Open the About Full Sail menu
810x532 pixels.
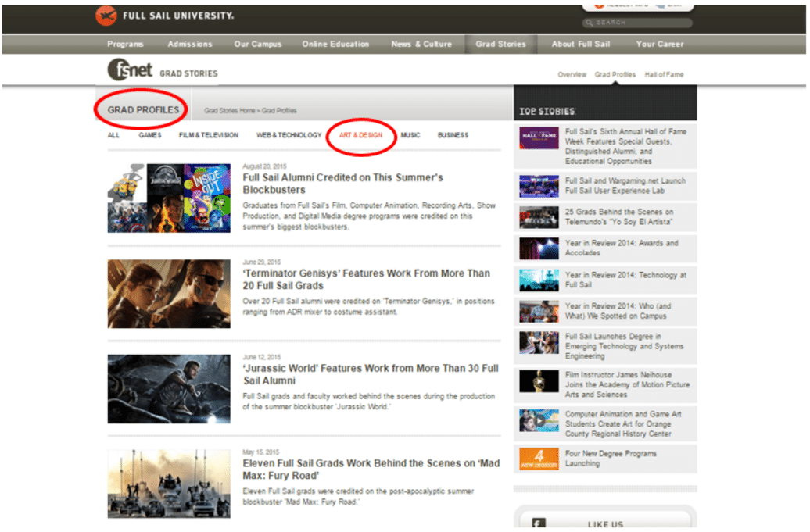tap(581, 45)
